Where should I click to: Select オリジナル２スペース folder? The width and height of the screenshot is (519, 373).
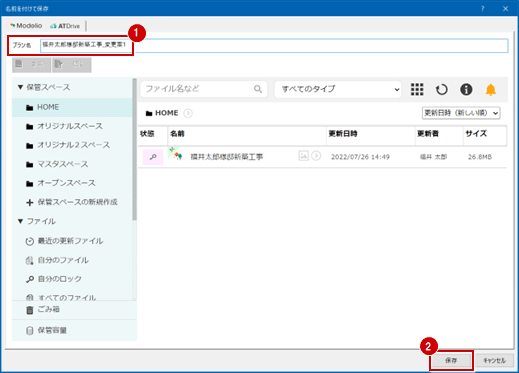[72, 145]
